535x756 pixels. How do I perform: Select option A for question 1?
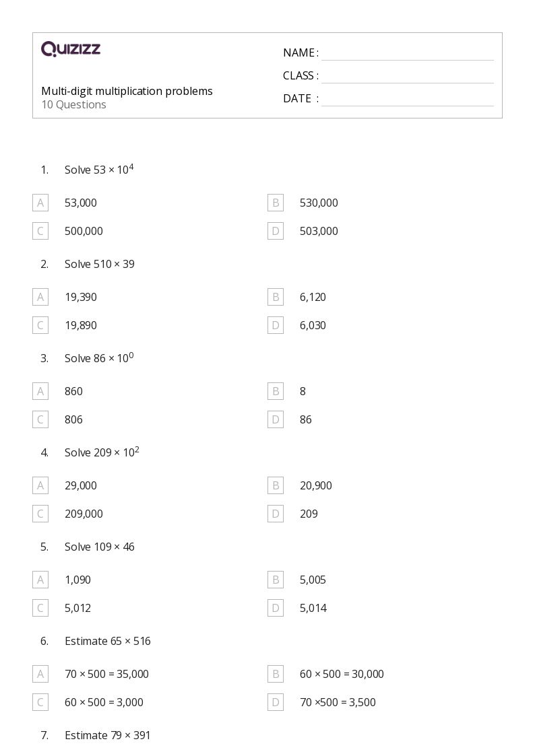(40, 203)
